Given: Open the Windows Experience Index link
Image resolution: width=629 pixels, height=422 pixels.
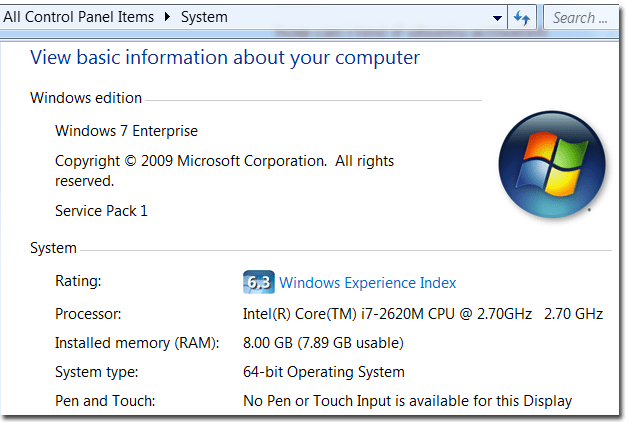Looking at the screenshot, I should click(x=367, y=283).
